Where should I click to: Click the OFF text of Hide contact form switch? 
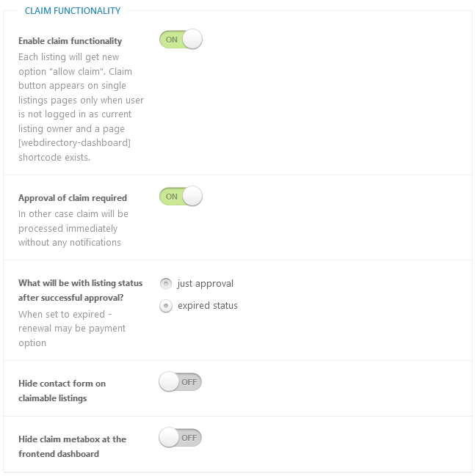[x=189, y=382]
